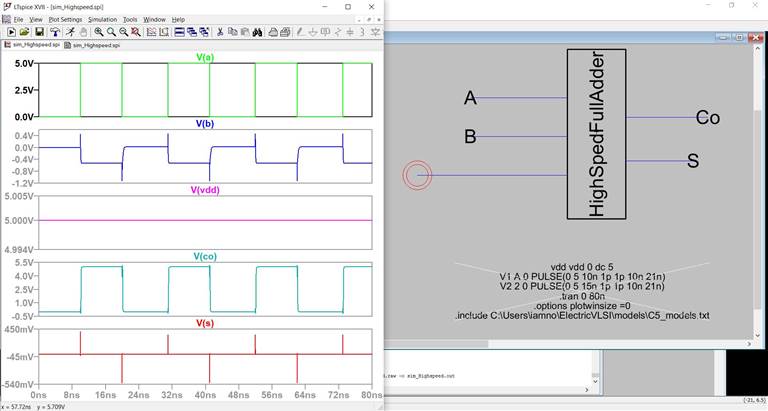Open a file with the folder icon
The image size is (768, 411).
pyautogui.click(x=24, y=32)
